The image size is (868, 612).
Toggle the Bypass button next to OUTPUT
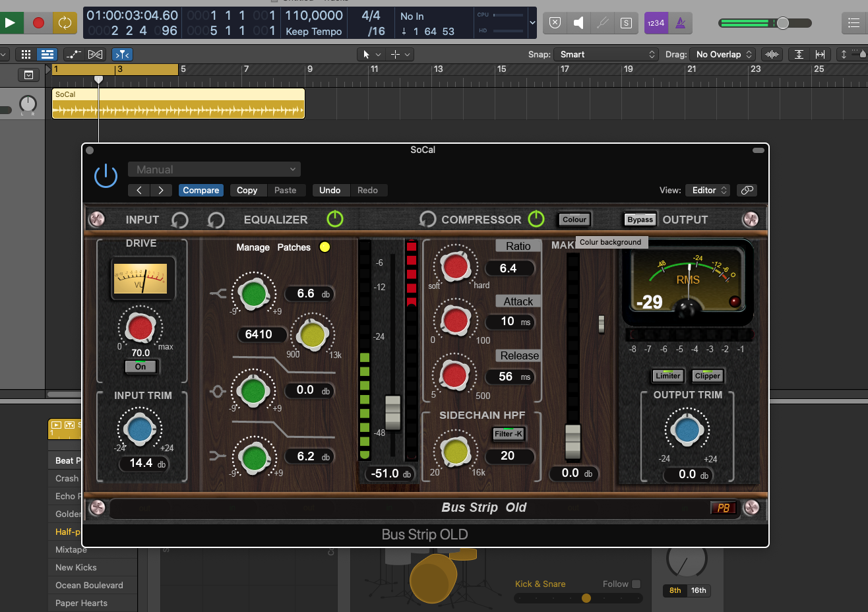[640, 220]
